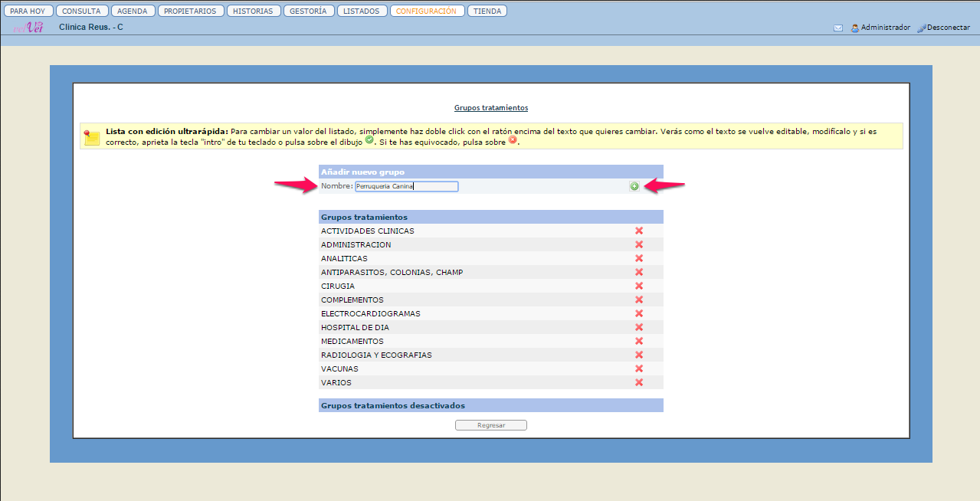Remove the CIRUGIA group
Image resolution: width=980 pixels, height=501 pixels.
click(x=639, y=286)
